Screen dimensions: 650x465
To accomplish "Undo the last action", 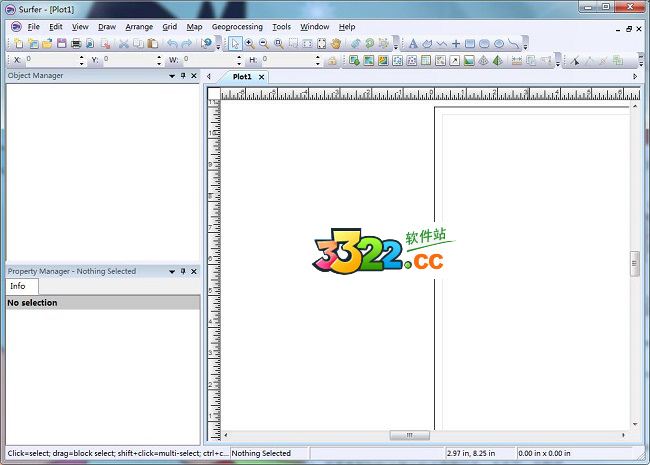I will 172,43.
